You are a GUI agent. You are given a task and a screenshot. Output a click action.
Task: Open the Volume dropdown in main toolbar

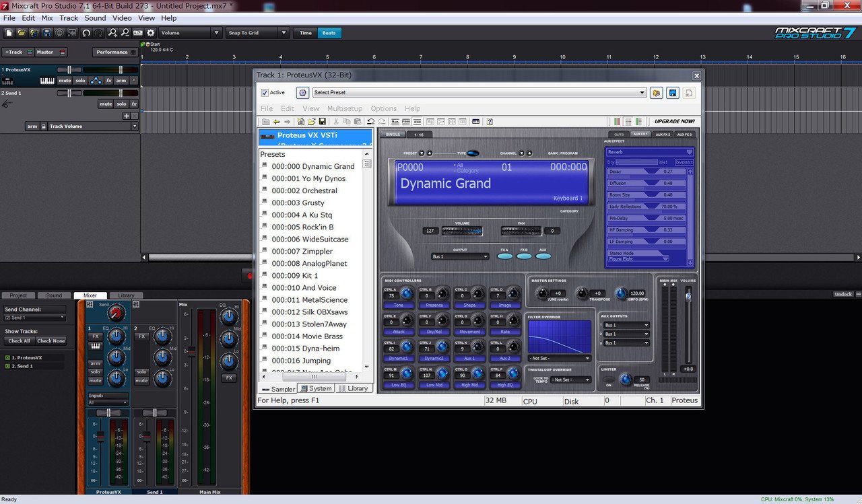[191, 32]
